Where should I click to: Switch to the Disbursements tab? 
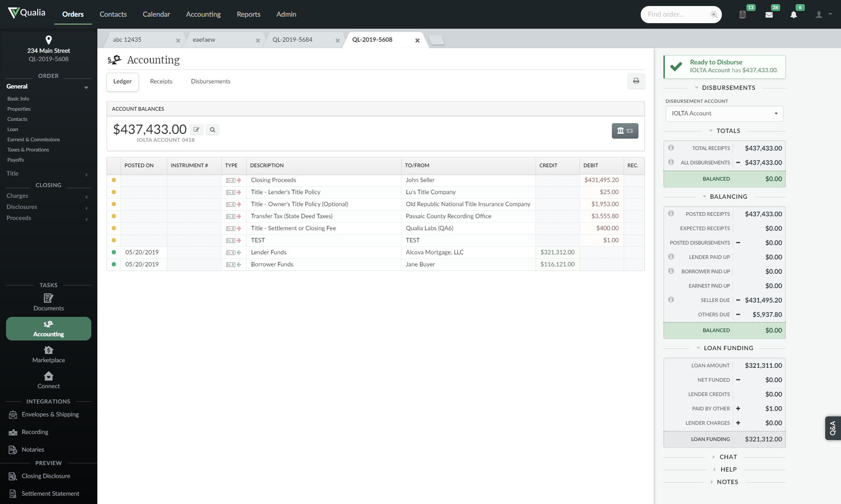click(x=210, y=82)
